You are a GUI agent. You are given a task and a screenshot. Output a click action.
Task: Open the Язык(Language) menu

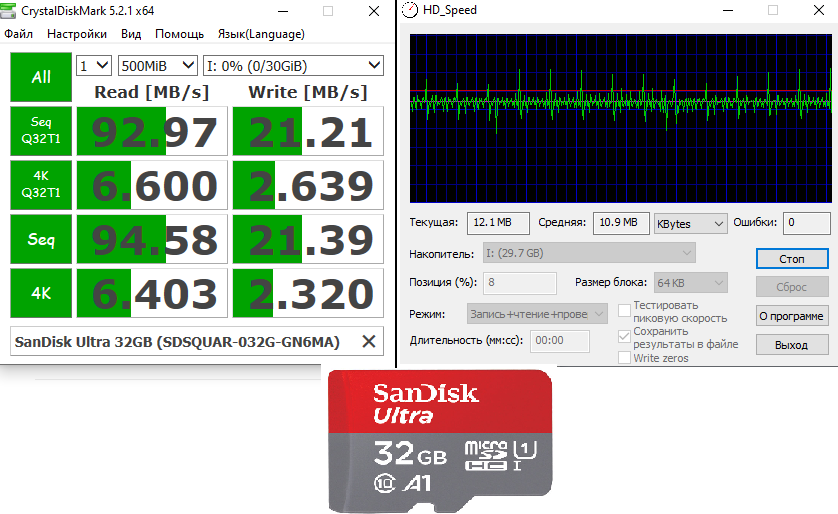coord(261,33)
